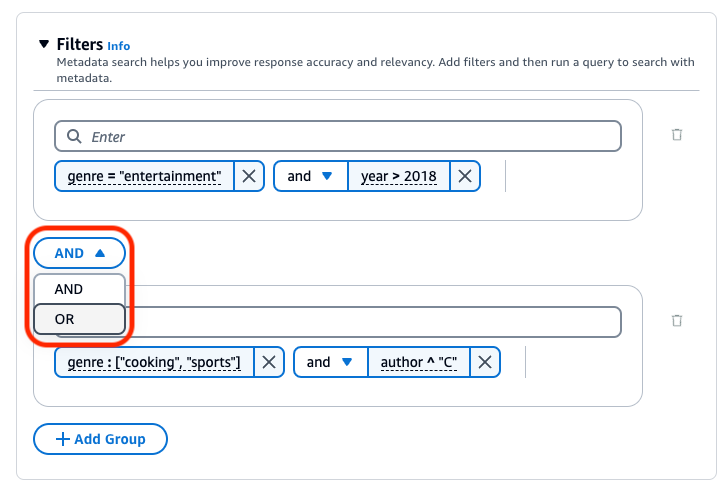
Task: Edit the author ^ "C" filter token
Action: pyautogui.click(x=418, y=362)
